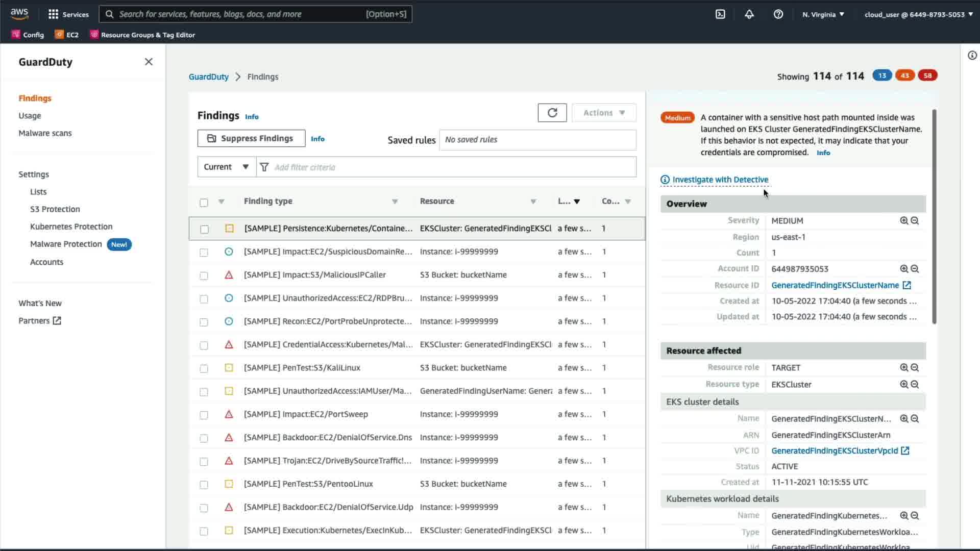Click external link icon beside GeneratedFindingEKSClusterVpcId

(905, 450)
